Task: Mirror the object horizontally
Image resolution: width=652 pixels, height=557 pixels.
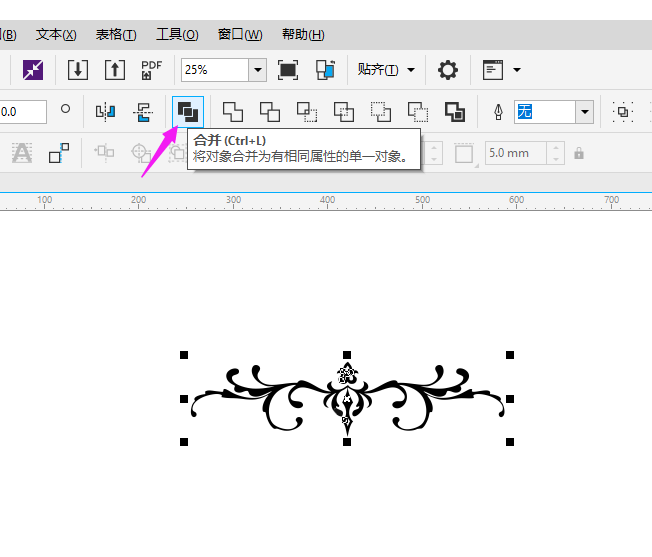Action: point(105,111)
